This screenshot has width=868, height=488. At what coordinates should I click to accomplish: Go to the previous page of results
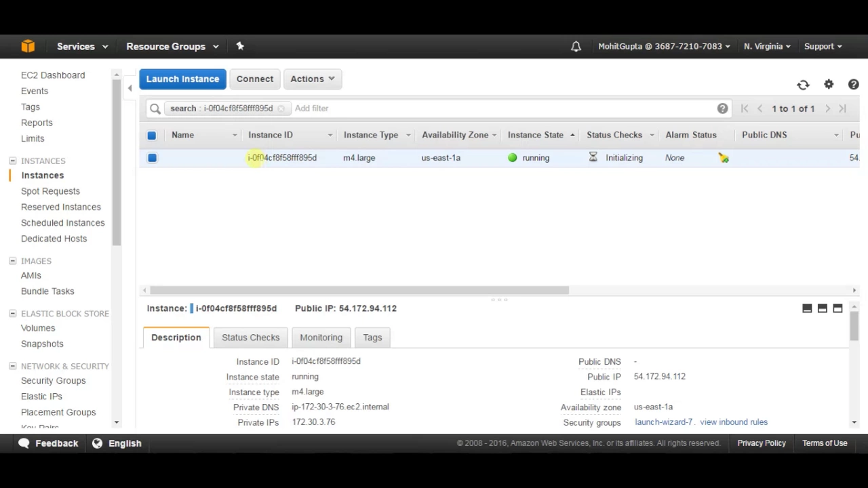coord(759,108)
